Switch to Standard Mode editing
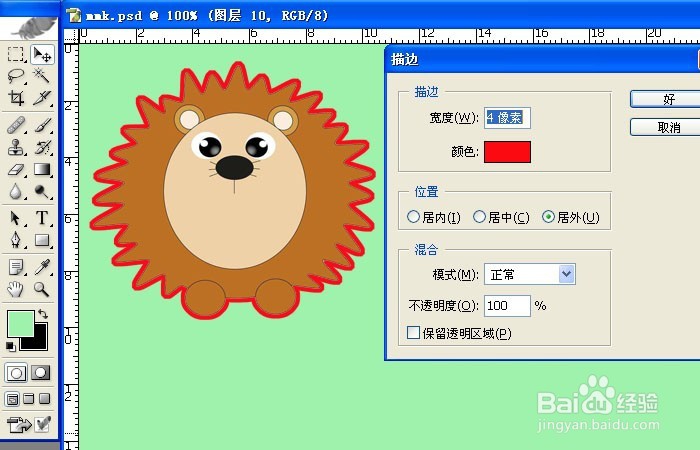The image size is (700, 450). [x=16, y=373]
